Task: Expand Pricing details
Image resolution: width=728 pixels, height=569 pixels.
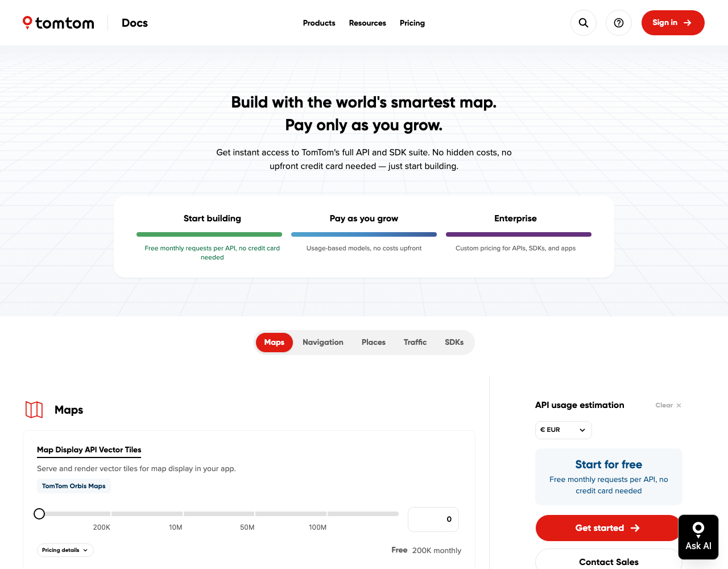Action: 65,550
